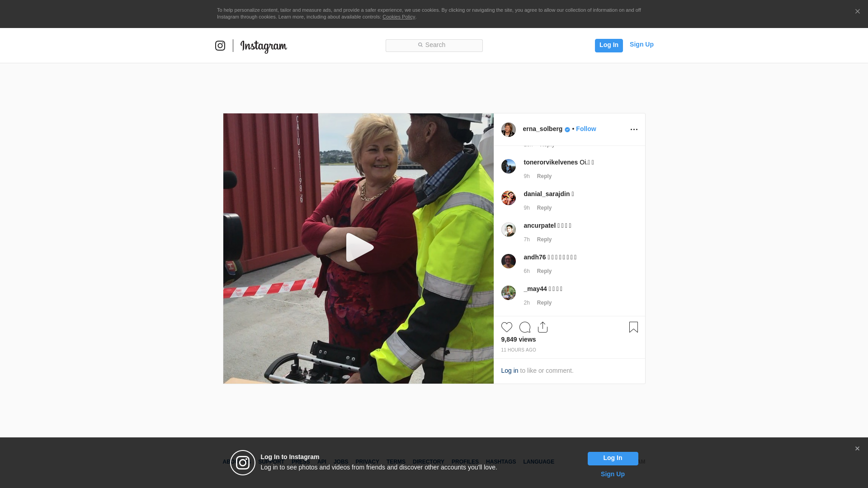Open erna_solberg profile avatar
Image resolution: width=868 pixels, height=488 pixels.
pos(509,130)
